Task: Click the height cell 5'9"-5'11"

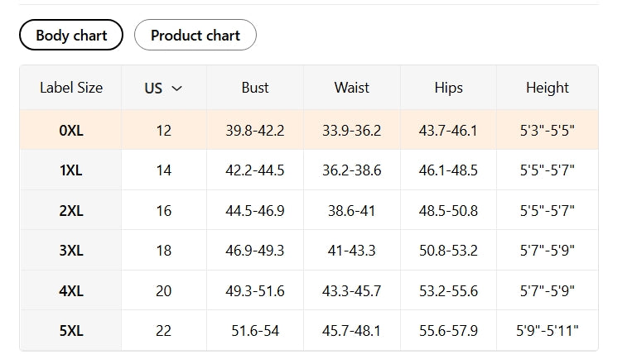Action: 548,331
